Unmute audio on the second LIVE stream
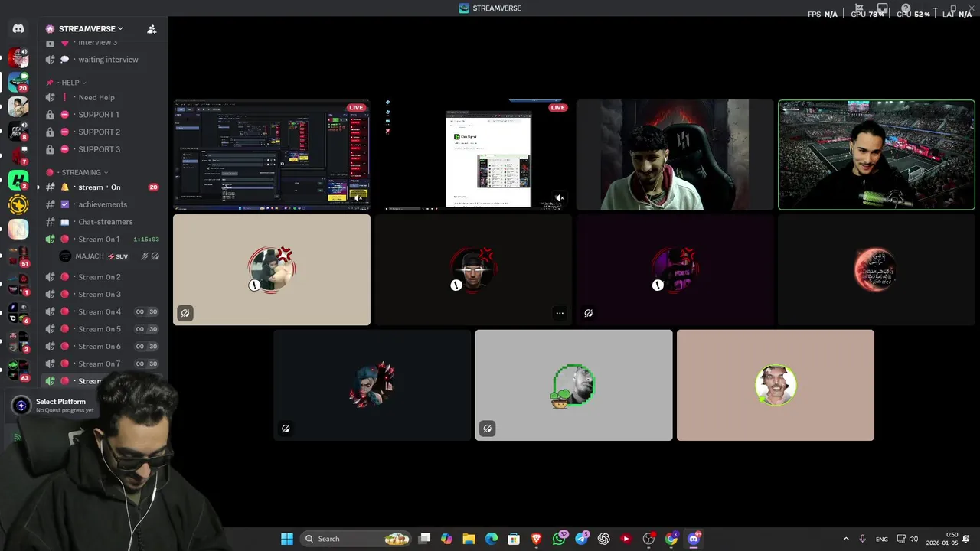980x551 pixels. pyautogui.click(x=560, y=197)
